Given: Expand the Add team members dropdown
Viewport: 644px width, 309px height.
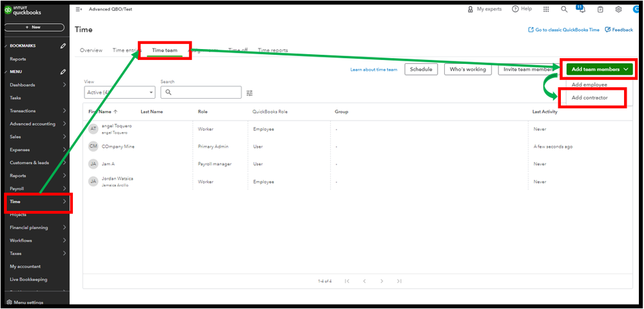Looking at the screenshot, I should [x=600, y=70].
